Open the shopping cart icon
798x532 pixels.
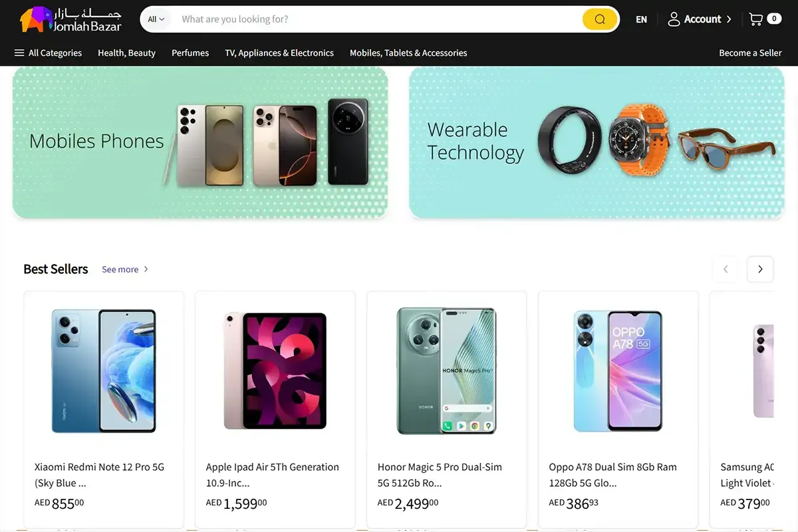pos(755,19)
